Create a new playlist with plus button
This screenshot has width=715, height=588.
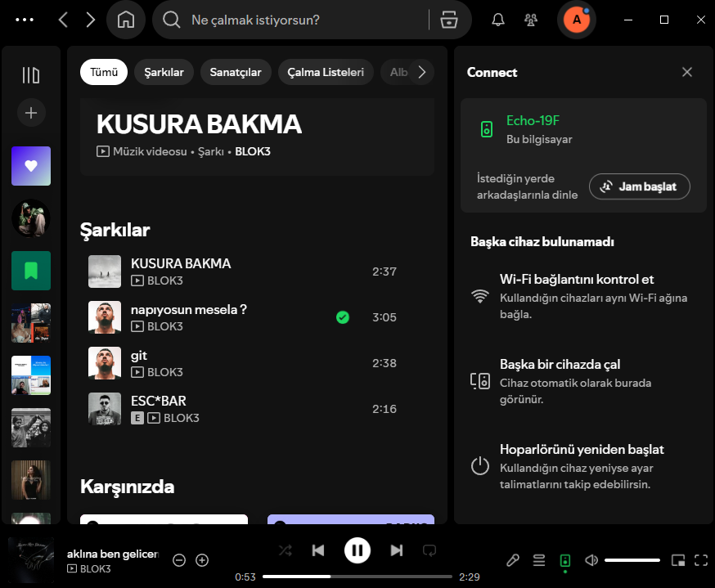point(31,113)
